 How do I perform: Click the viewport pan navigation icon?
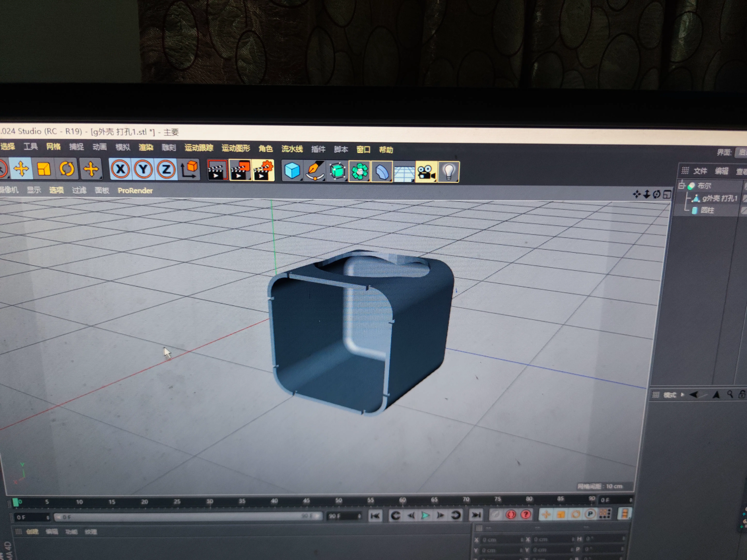(637, 194)
